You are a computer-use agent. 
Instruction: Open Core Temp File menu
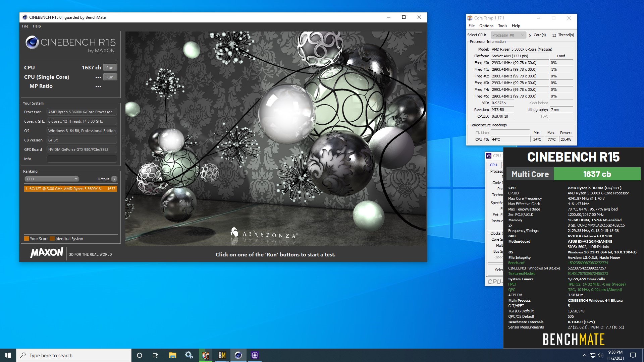(x=472, y=26)
